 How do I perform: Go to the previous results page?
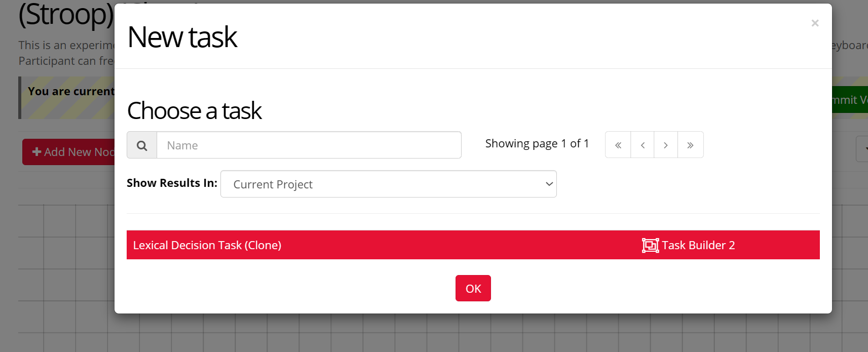point(642,145)
